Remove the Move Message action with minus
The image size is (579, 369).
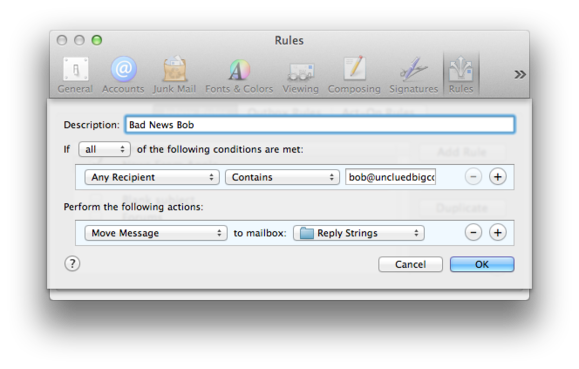(473, 233)
